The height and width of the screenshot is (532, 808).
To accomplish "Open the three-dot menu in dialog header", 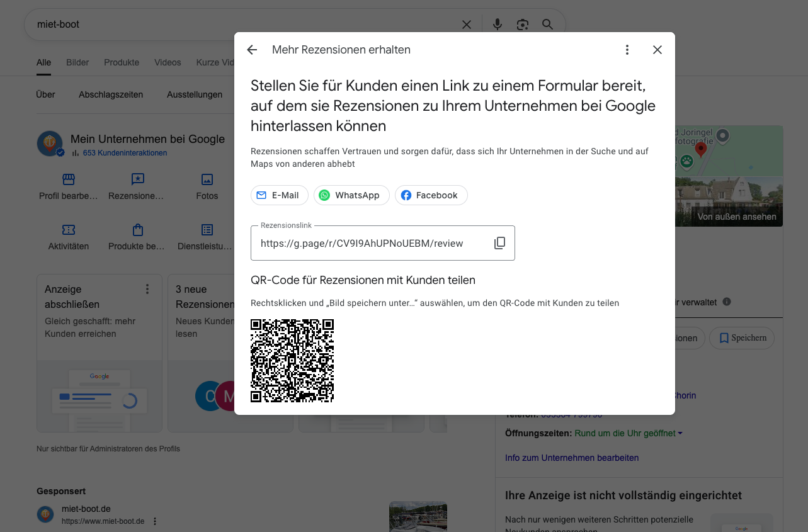I will point(627,50).
